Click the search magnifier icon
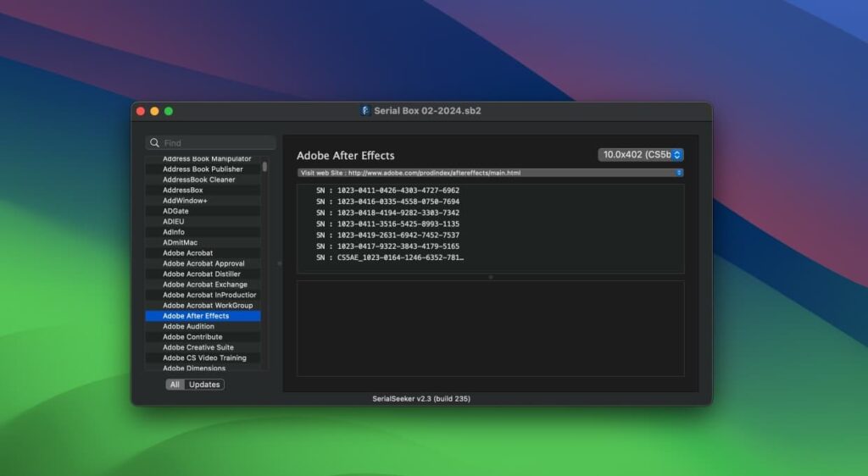Viewport: 868px width, 476px height. click(x=154, y=142)
